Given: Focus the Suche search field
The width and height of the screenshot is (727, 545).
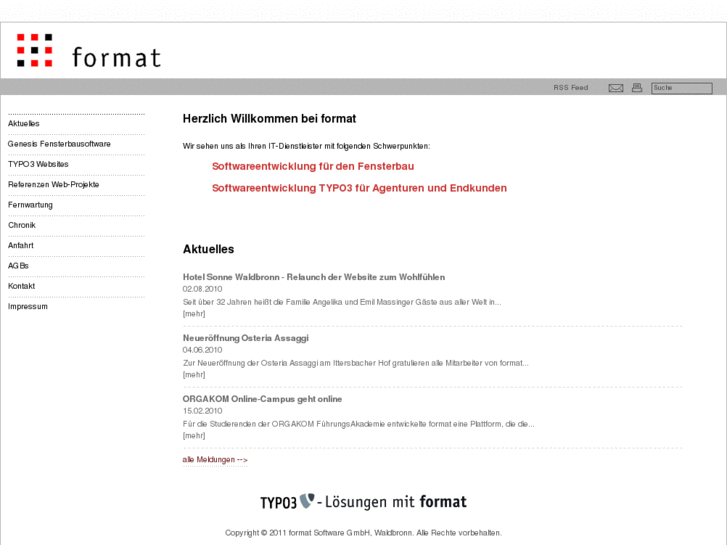Looking at the screenshot, I should [x=682, y=88].
